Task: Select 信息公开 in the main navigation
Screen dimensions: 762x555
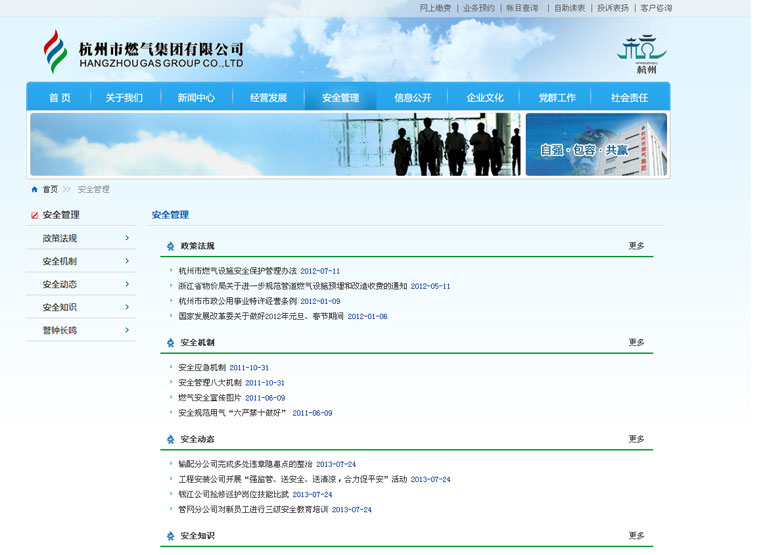Action: coord(412,98)
